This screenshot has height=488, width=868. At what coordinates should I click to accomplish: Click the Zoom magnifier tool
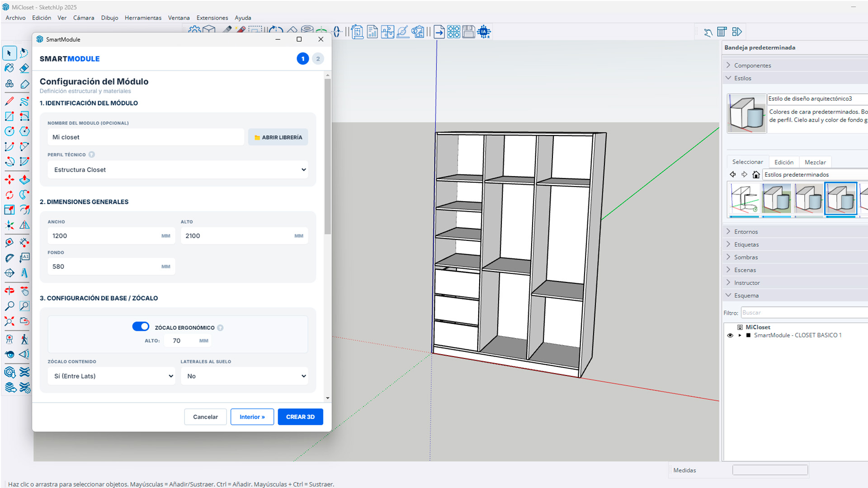[x=9, y=306]
